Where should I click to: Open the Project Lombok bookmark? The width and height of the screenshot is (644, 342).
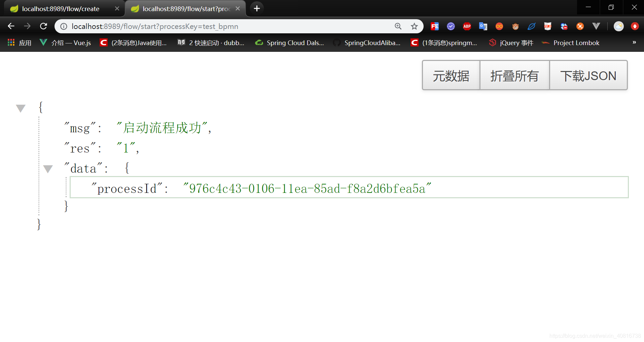pos(576,42)
